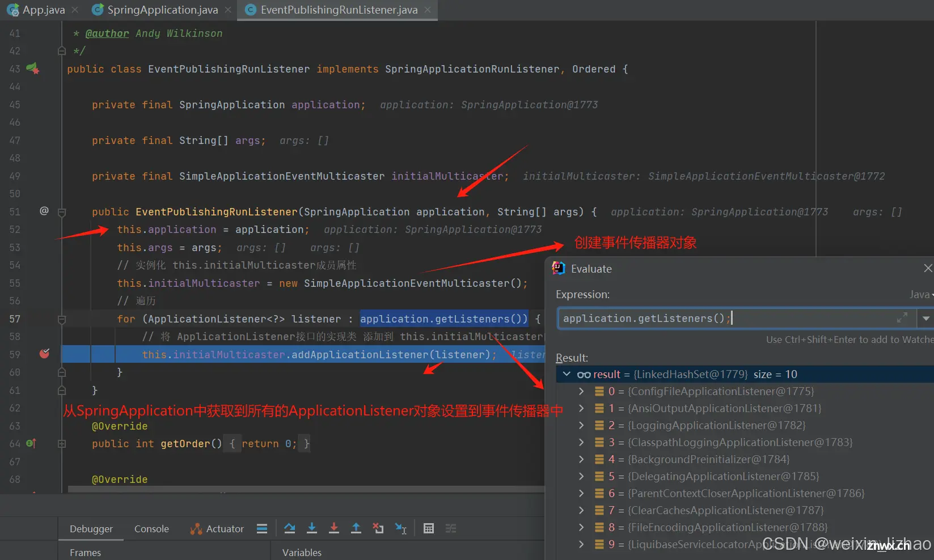934x560 pixels.
Task: Expand the AnsiOutputApplicationListener entry 1
Action: tap(581, 408)
